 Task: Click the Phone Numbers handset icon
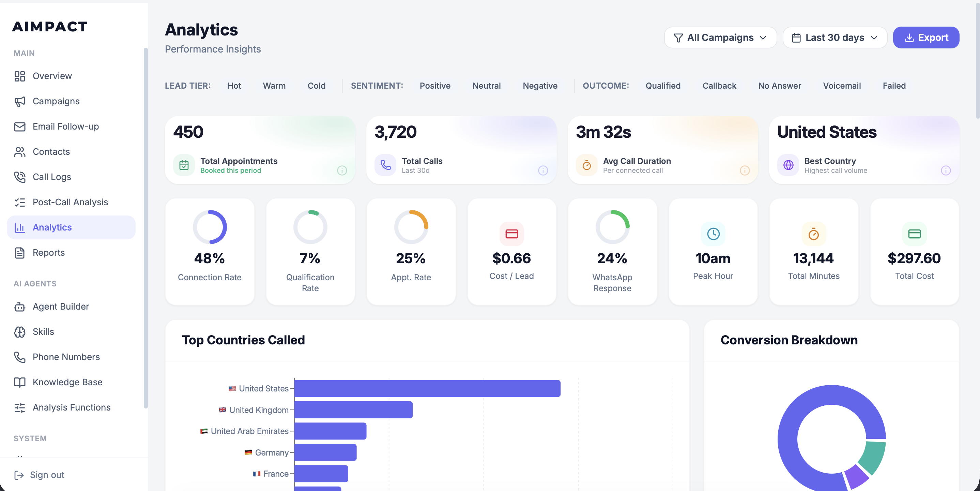click(20, 357)
